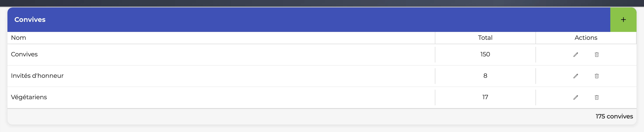This screenshot has width=644, height=132.
Task: Click the 8 total for Invités d'honneur
Action: 485,76
